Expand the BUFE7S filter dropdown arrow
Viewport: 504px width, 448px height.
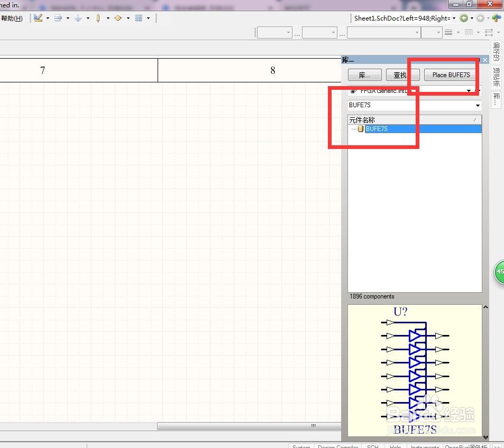(x=478, y=105)
